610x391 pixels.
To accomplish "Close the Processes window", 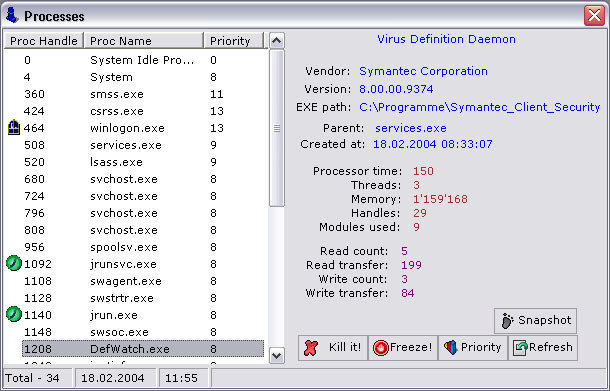I will coord(594,16).
